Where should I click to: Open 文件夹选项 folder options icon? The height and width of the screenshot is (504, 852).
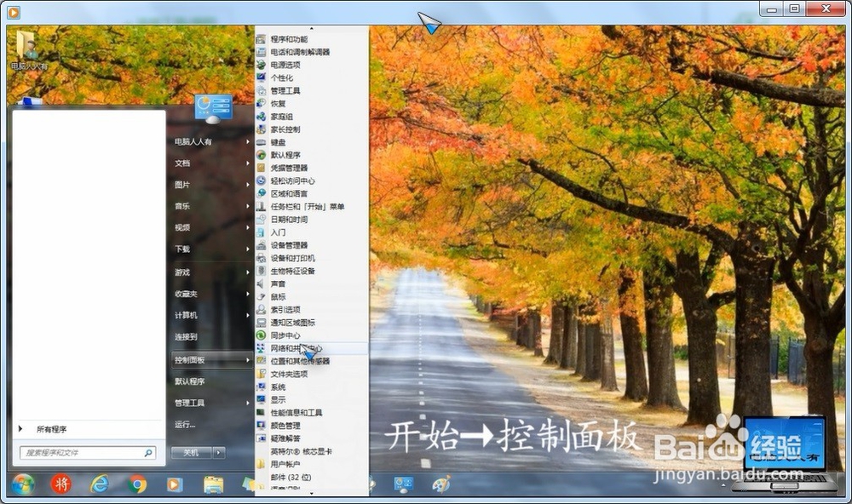[x=262, y=374]
